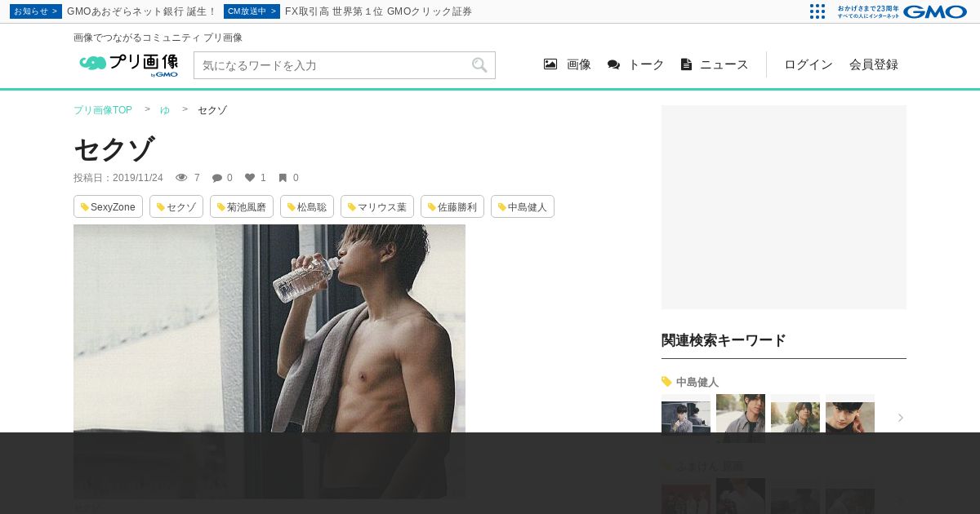Open first thumbnail in 中島健人 row
This screenshot has width=980, height=514.
click(x=686, y=418)
